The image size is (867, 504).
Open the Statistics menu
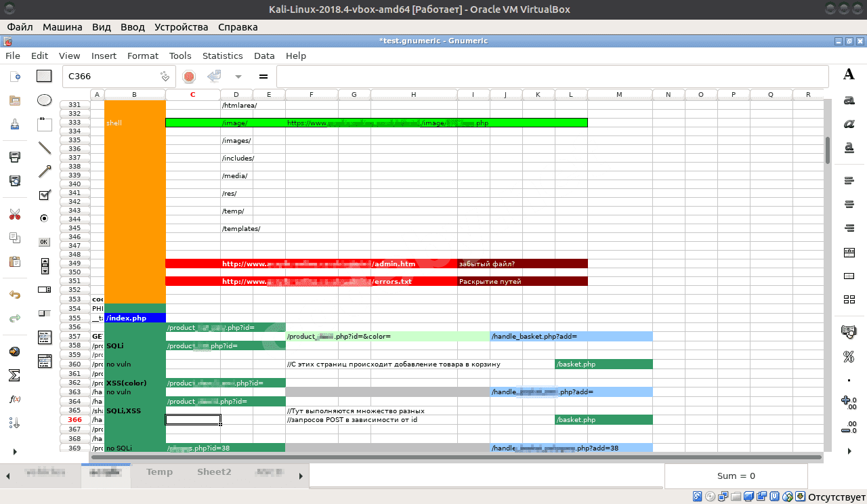point(222,56)
